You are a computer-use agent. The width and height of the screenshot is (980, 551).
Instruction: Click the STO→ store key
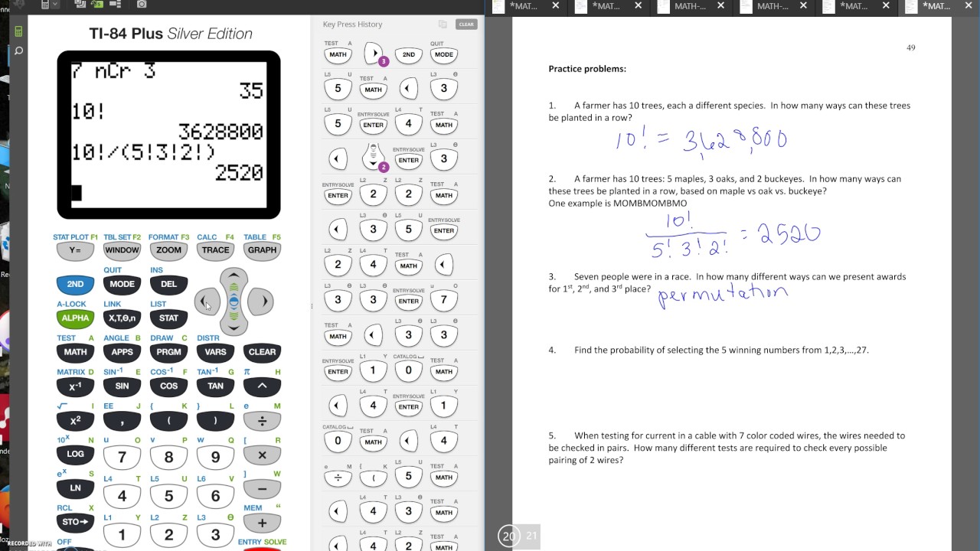(75, 522)
